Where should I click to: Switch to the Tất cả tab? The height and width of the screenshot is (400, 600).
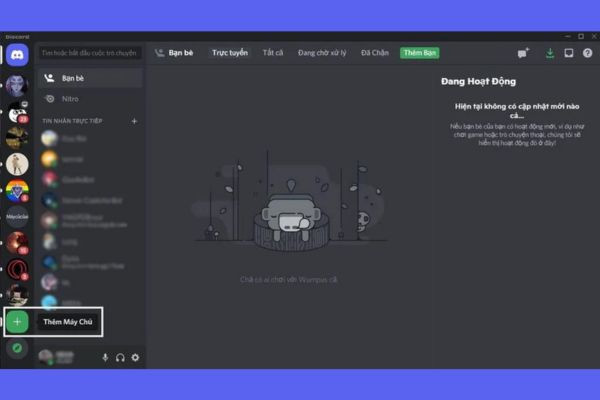point(273,53)
